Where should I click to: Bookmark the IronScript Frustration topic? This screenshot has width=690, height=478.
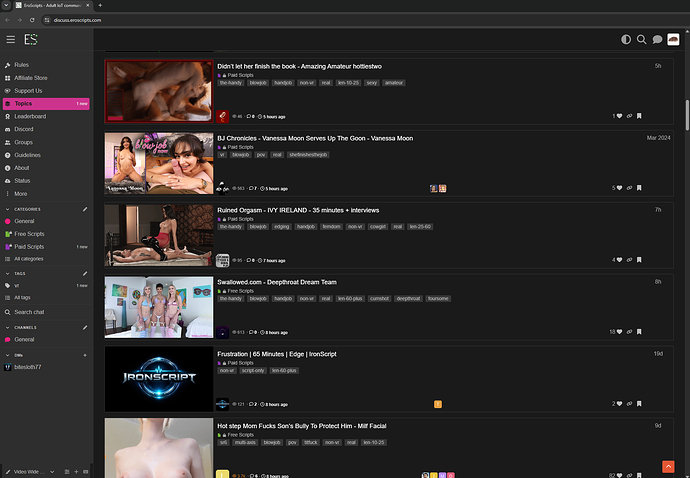(639, 404)
